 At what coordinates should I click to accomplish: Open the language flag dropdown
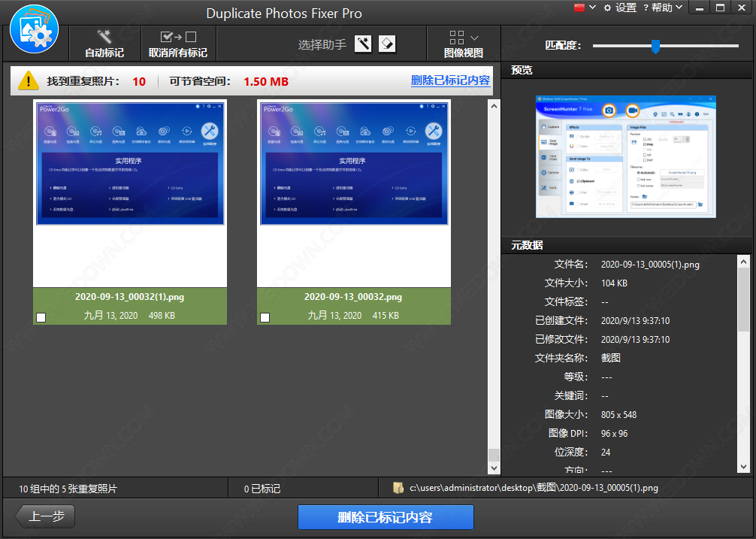click(x=585, y=8)
